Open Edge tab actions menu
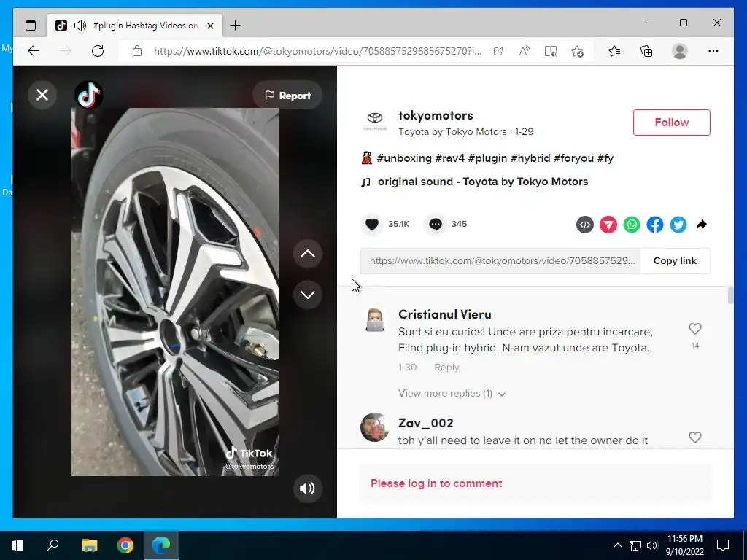 tap(31, 26)
